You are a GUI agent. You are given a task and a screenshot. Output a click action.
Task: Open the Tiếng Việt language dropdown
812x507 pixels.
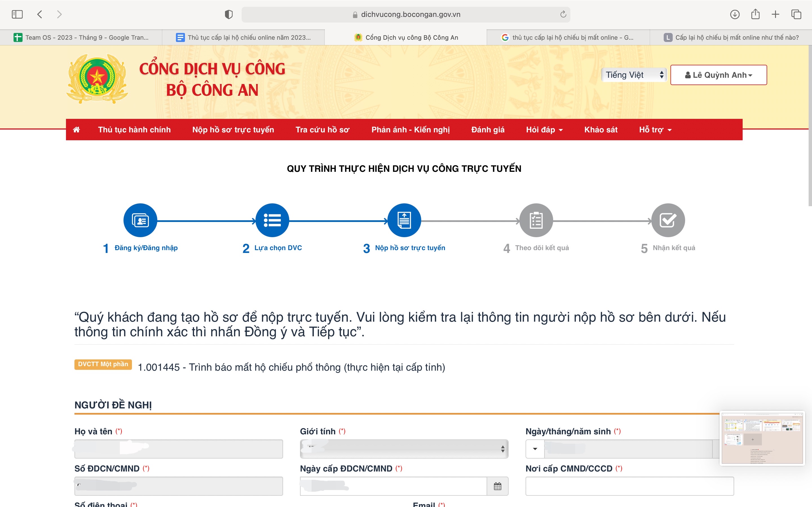[x=634, y=75]
